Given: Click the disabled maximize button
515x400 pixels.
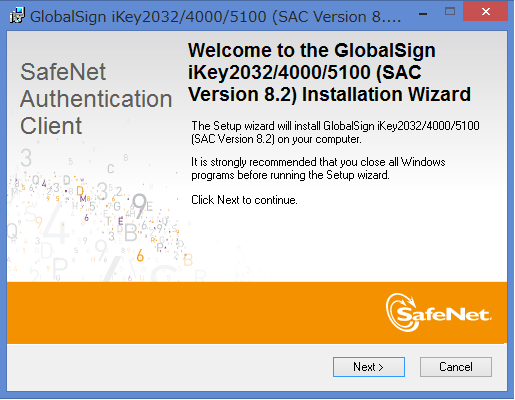Looking at the screenshot, I should point(450,12).
